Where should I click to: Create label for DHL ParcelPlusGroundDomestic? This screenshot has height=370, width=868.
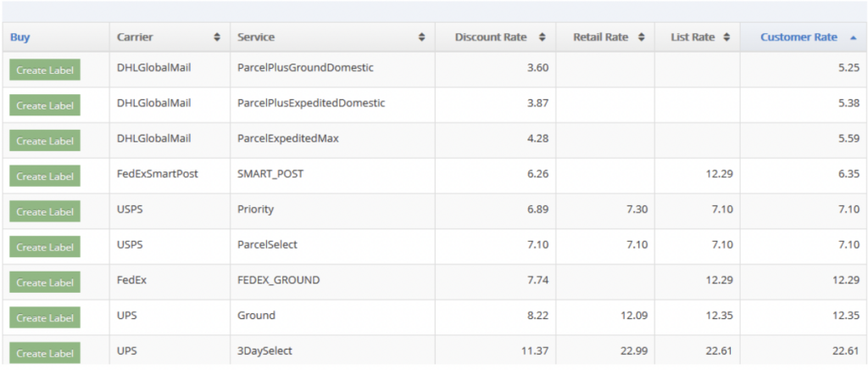45,70
